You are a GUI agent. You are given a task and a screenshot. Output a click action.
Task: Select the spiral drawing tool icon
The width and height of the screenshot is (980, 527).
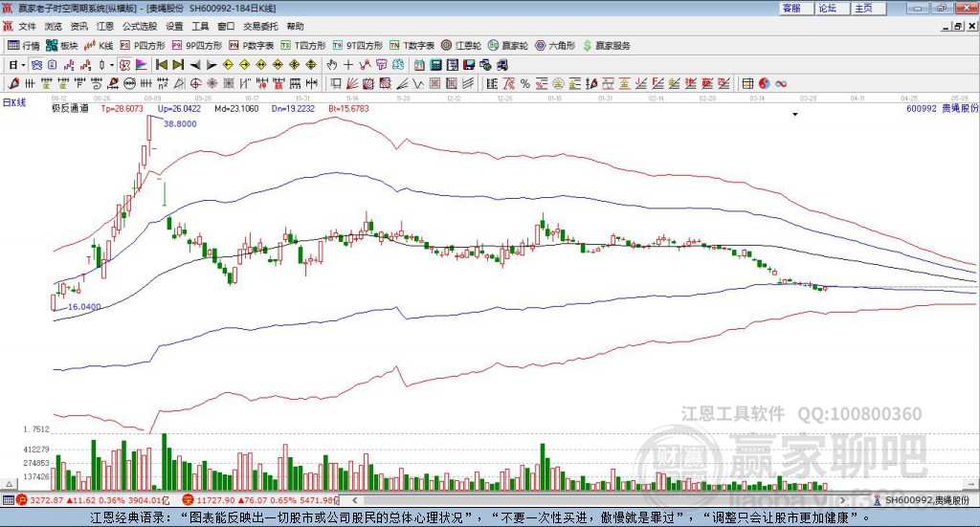coord(97,83)
